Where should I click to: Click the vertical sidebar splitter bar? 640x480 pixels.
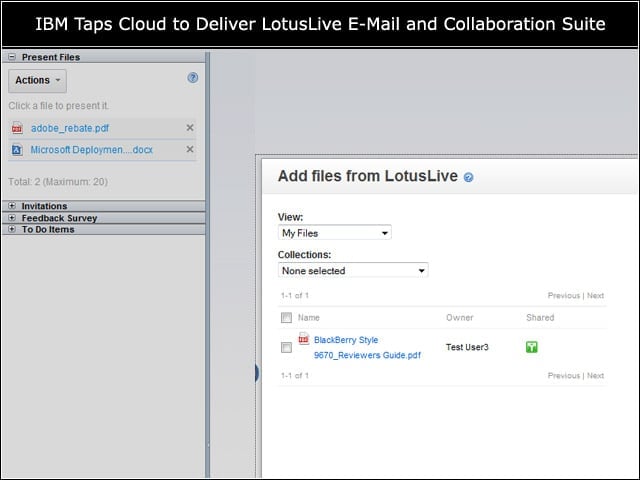pos(208,264)
